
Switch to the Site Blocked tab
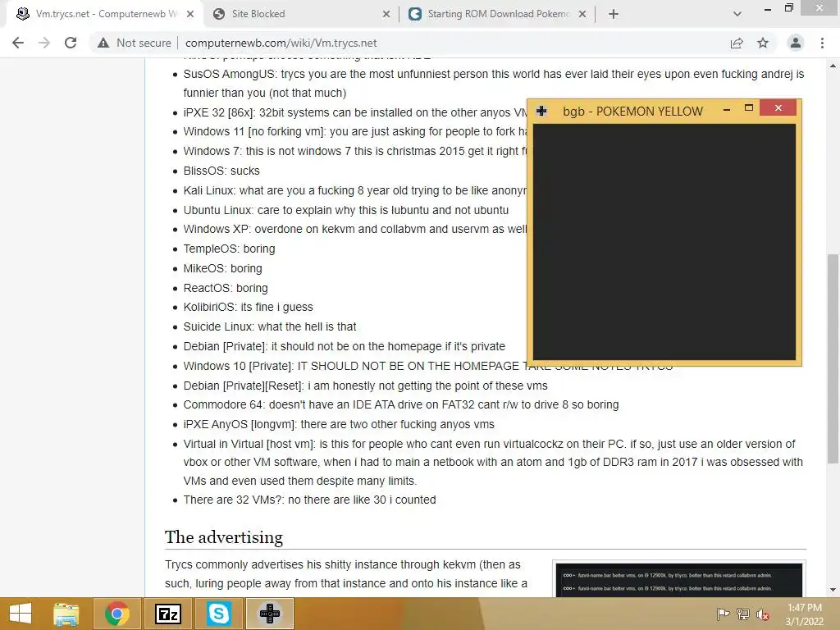coord(301,14)
